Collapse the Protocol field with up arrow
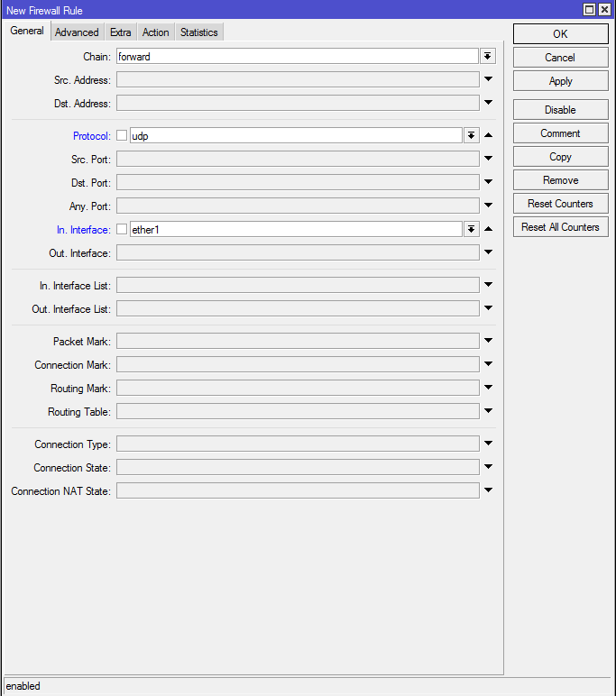 tap(488, 135)
